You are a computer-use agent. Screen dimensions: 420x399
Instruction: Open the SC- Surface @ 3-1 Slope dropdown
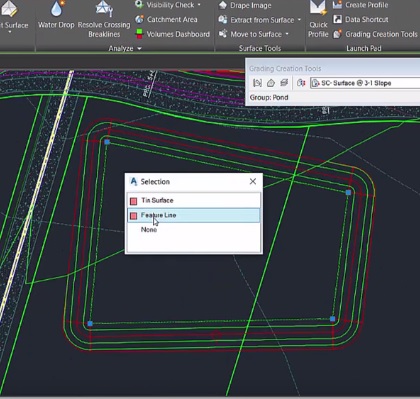[365, 83]
